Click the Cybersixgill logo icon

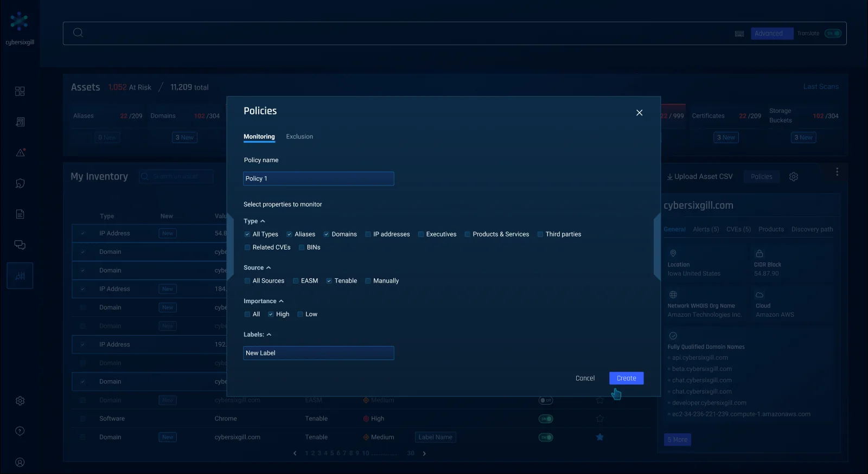tap(19, 21)
